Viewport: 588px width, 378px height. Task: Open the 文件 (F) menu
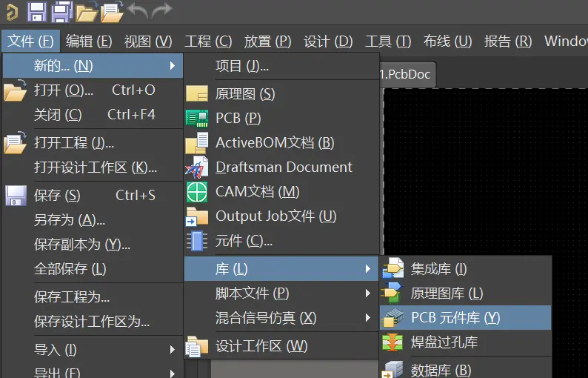coord(31,41)
